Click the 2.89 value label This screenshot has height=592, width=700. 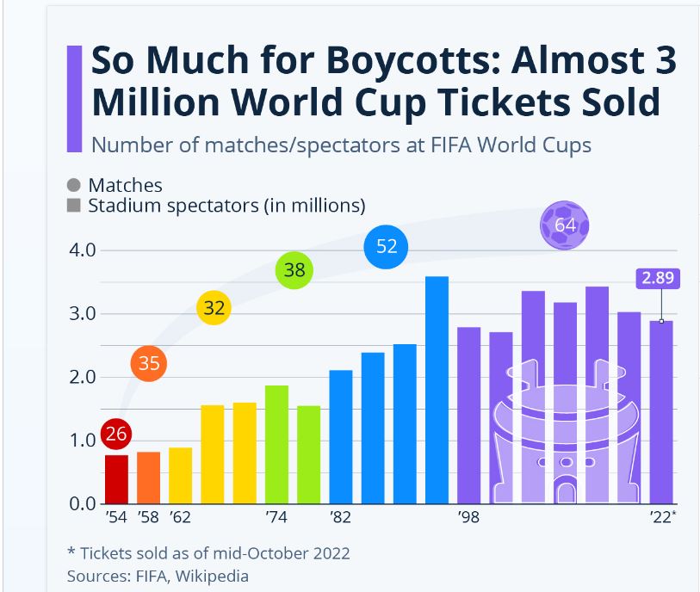(x=658, y=278)
